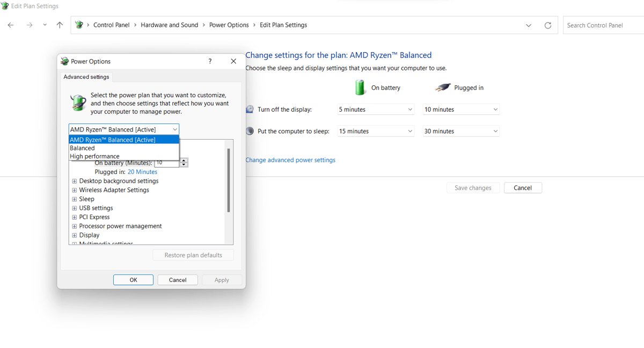Open battery Turn off the display dropdown

click(x=376, y=110)
